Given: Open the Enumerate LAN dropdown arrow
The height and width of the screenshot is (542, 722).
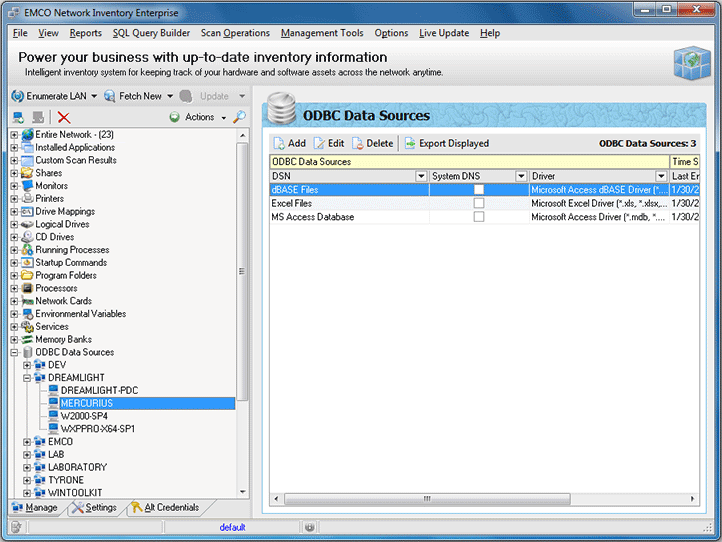Looking at the screenshot, I should [x=94, y=97].
